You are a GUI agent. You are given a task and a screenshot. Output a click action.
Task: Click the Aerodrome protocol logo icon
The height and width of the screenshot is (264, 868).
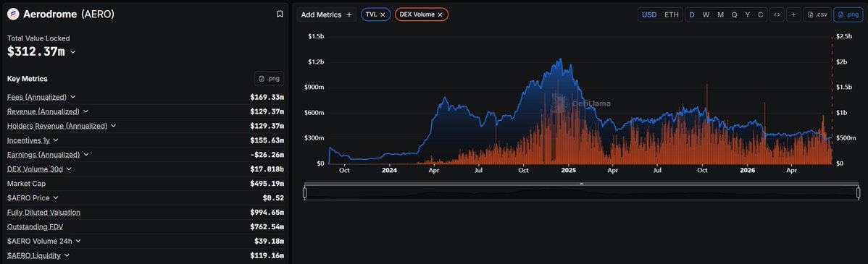[x=13, y=14]
